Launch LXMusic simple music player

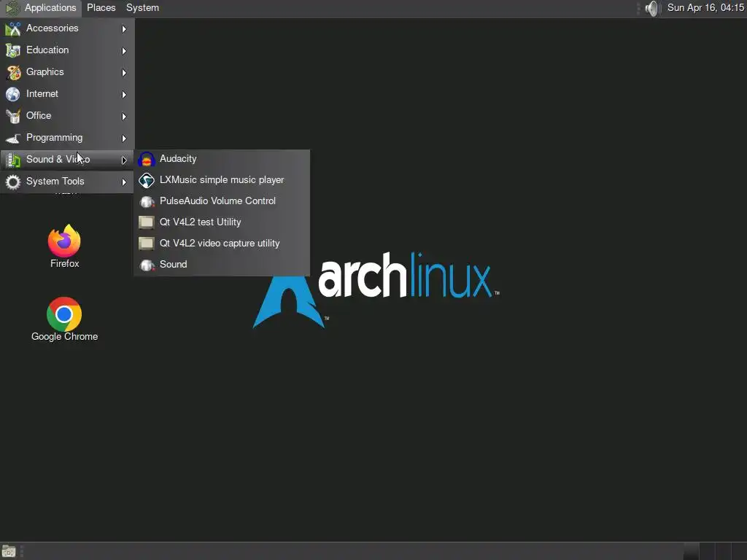click(222, 180)
